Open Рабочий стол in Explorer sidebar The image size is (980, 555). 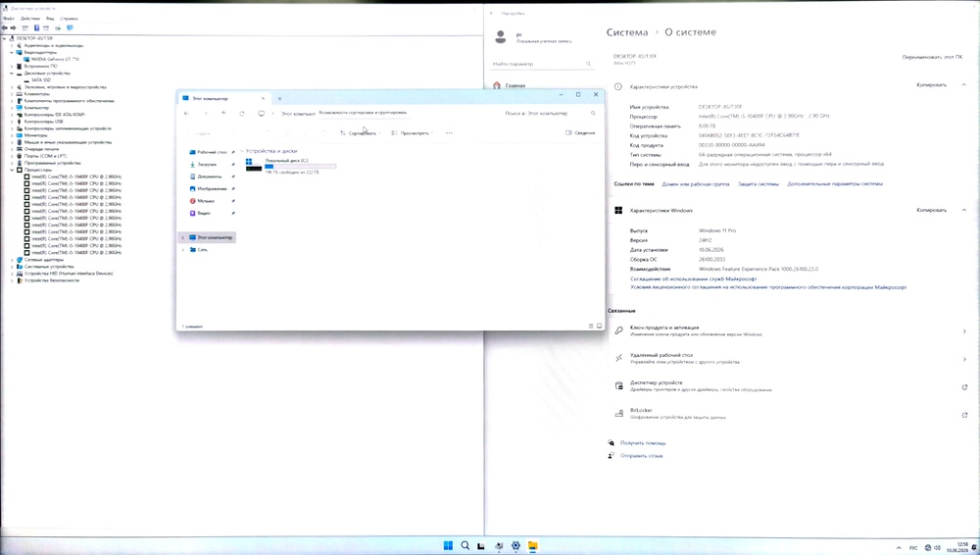click(x=212, y=152)
